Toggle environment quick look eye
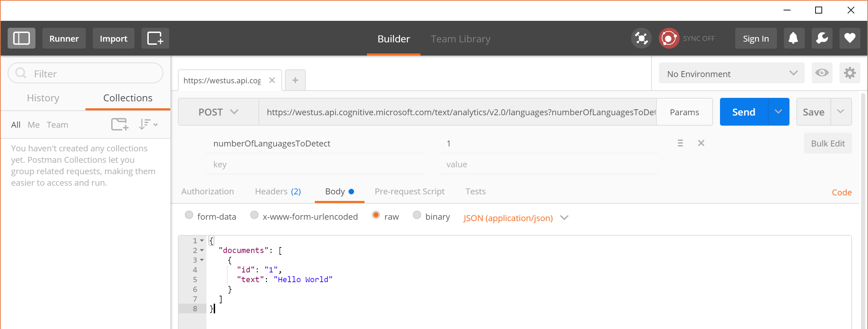 [x=822, y=73]
